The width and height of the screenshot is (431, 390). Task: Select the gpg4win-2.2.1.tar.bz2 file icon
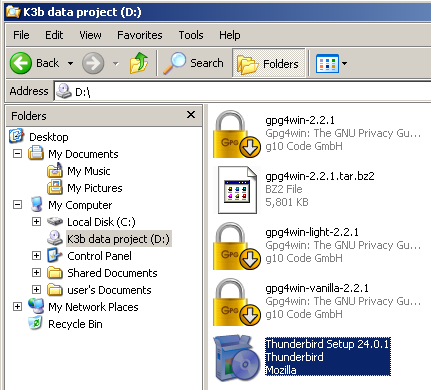237,190
